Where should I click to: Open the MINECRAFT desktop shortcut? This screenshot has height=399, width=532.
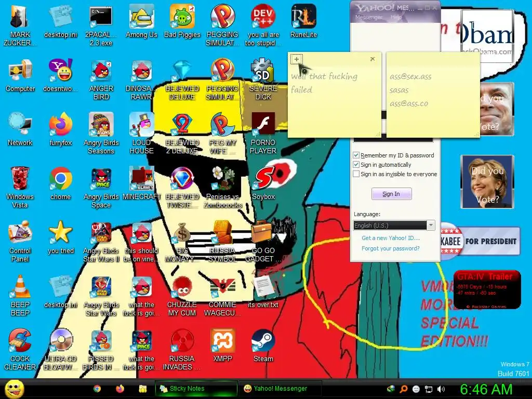(141, 183)
